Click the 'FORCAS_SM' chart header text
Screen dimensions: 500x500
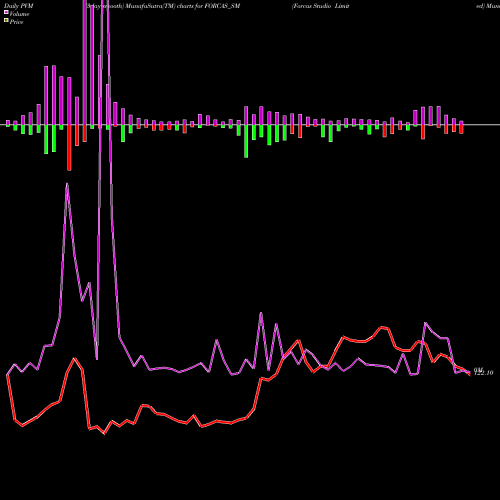[222, 6]
